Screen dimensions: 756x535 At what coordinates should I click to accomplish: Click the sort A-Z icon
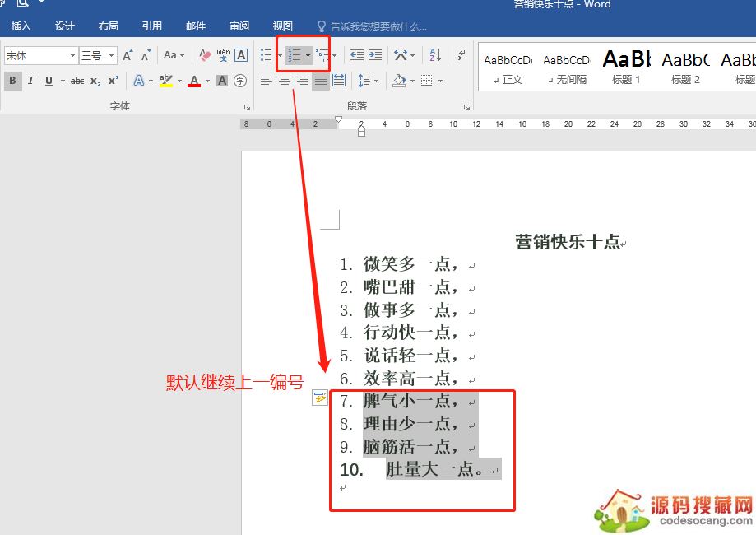(x=436, y=55)
